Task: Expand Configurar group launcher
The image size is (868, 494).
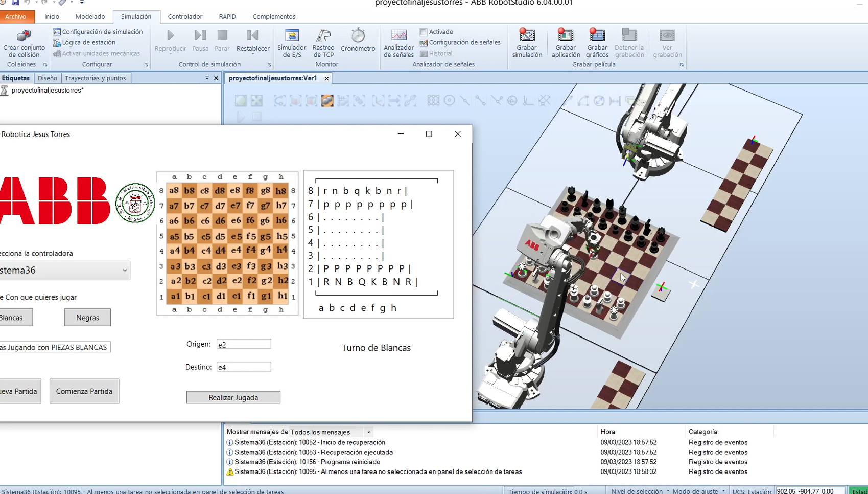Action: (x=146, y=65)
